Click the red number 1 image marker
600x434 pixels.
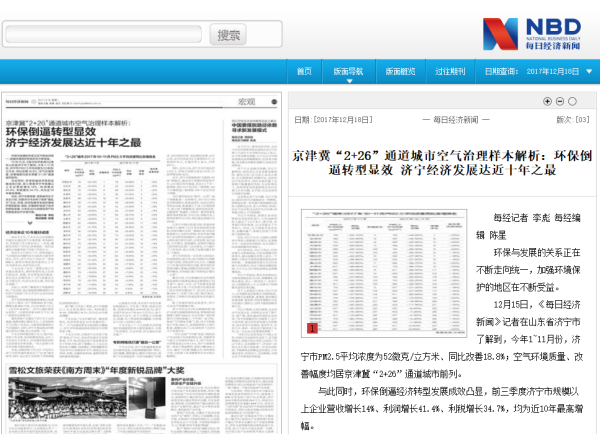click(x=311, y=327)
